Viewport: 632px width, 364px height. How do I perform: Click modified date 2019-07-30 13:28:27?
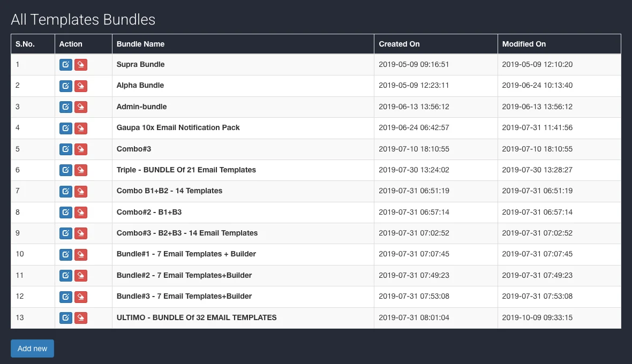537,170
